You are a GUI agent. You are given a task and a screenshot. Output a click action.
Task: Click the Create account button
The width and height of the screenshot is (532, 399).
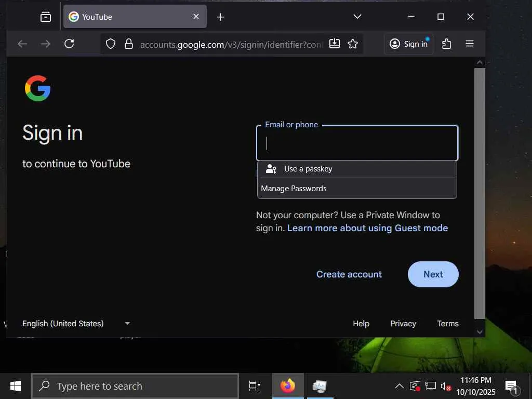click(x=349, y=274)
